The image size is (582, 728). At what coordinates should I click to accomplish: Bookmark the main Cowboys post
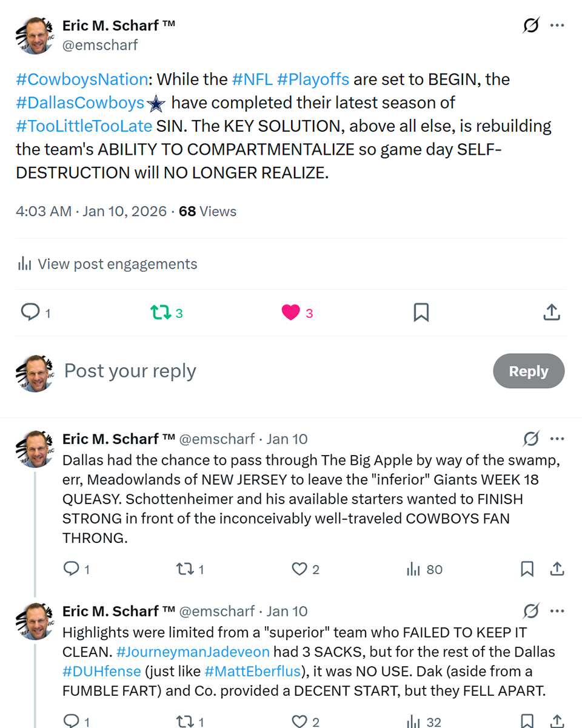tap(421, 312)
